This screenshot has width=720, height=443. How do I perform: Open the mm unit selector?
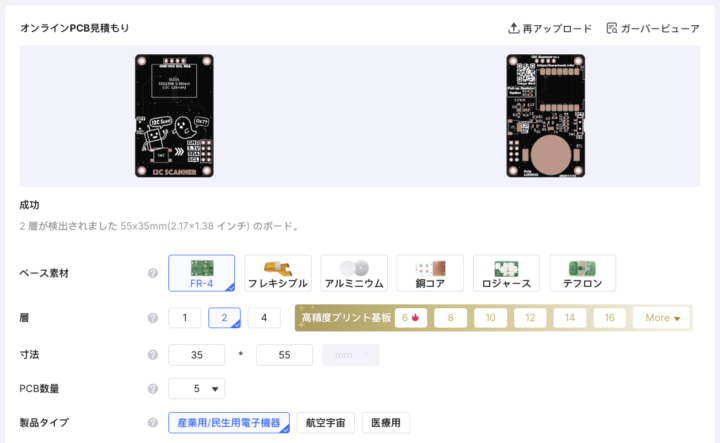coord(351,355)
